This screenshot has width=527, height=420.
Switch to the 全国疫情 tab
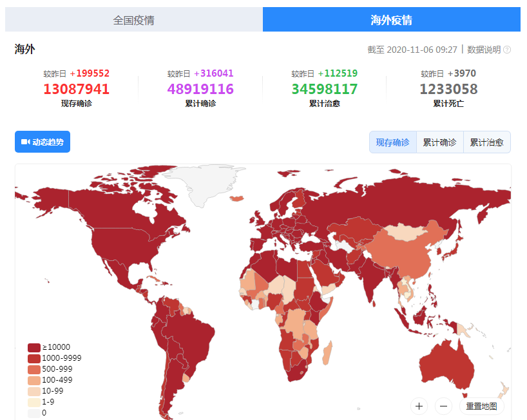(133, 20)
